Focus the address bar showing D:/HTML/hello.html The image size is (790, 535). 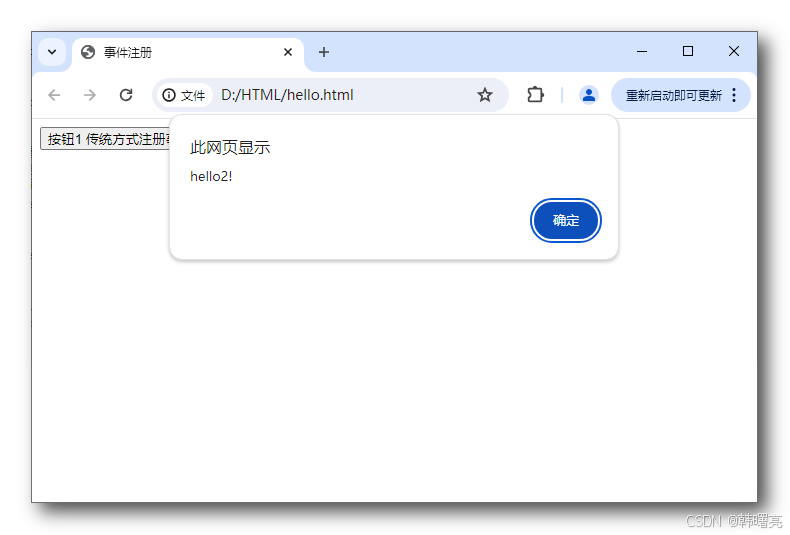tap(287, 95)
